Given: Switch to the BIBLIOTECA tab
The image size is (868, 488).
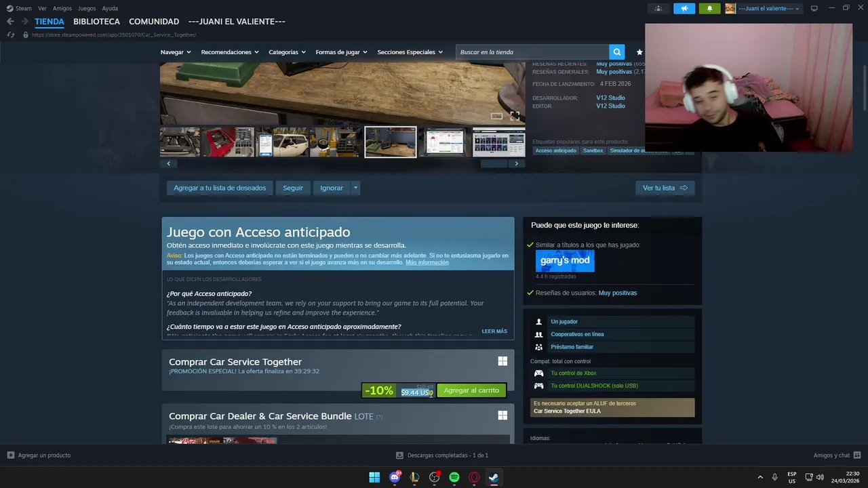Looking at the screenshot, I should coord(96,22).
